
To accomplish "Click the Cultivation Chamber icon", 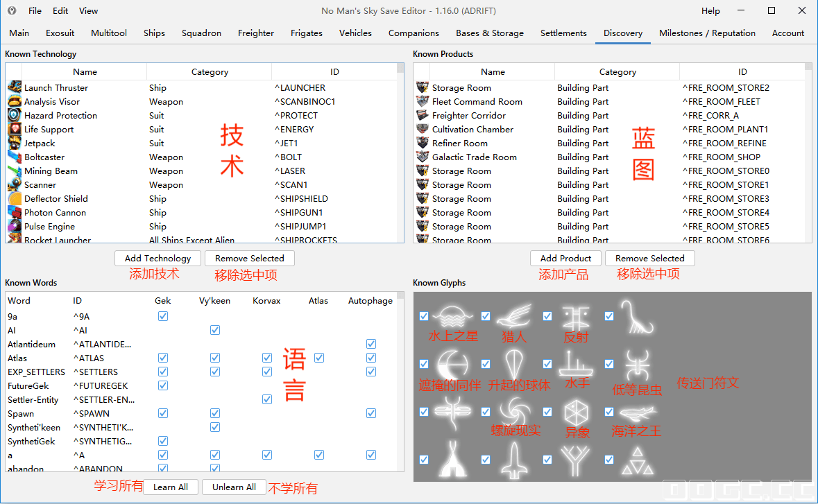I will tap(423, 129).
